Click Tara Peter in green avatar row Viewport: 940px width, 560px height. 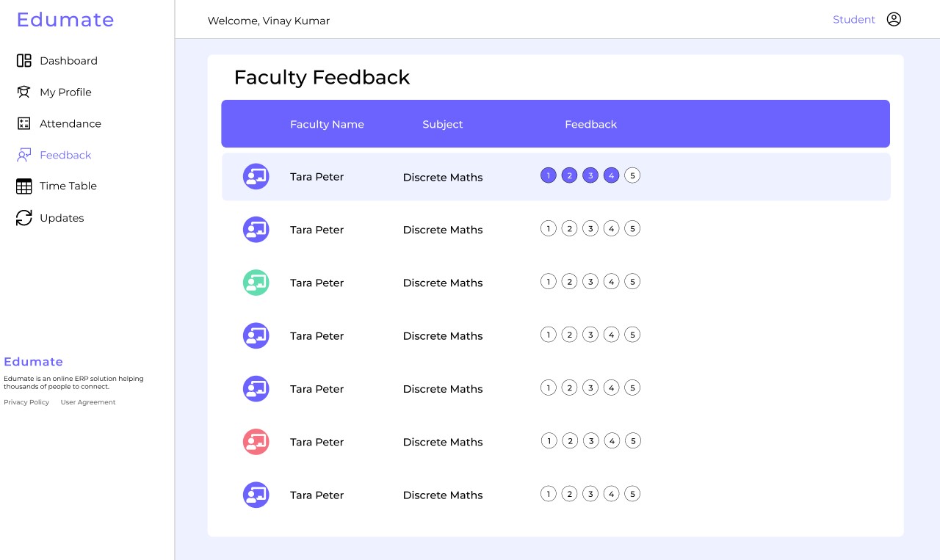tap(317, 283)
